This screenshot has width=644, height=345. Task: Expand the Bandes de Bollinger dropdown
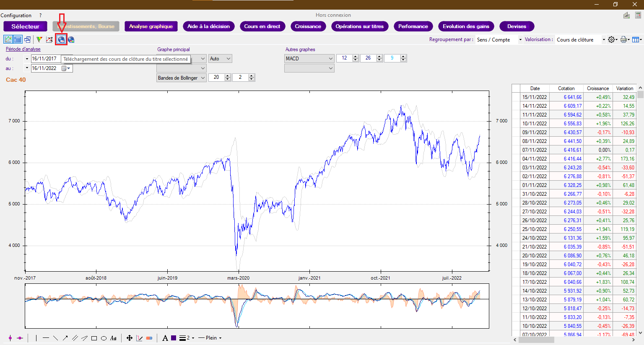[181, 78]
